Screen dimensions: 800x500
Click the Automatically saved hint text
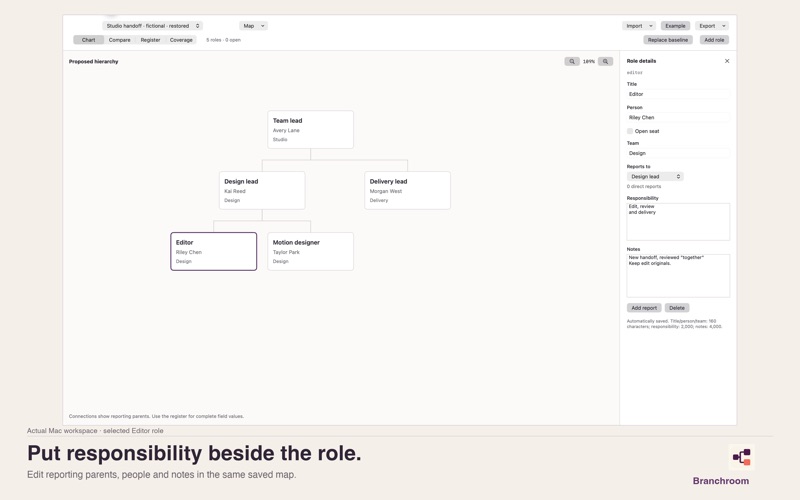coord(674,323)
